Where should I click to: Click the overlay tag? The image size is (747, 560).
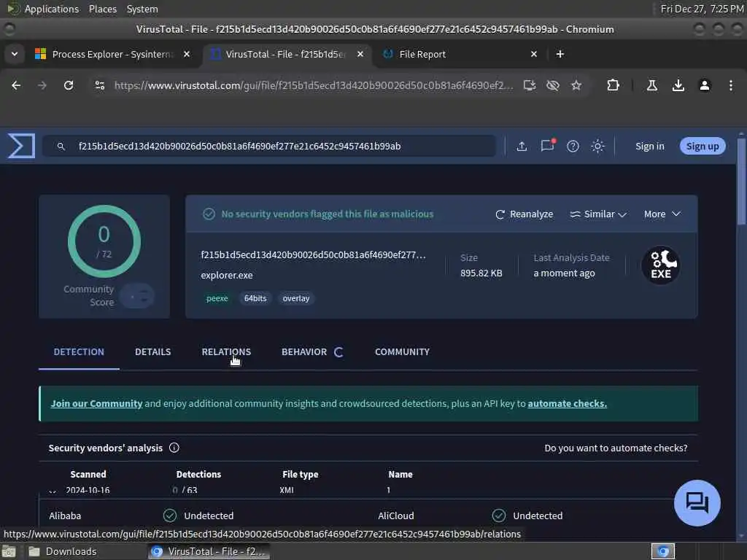point(296,298)
